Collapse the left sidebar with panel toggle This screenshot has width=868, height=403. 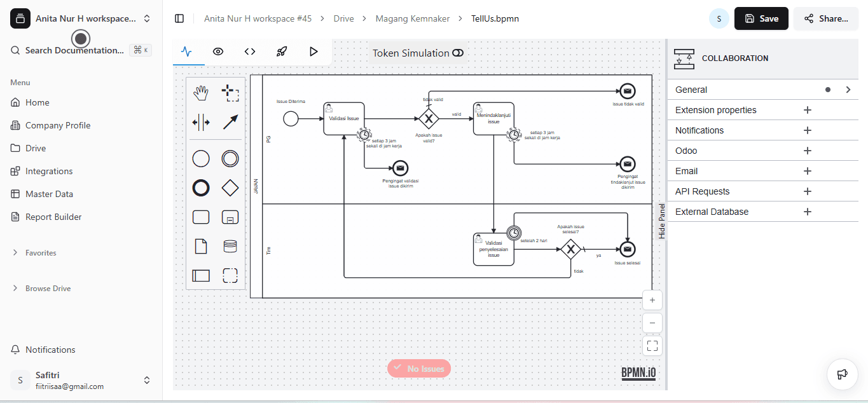coord(179,18)
